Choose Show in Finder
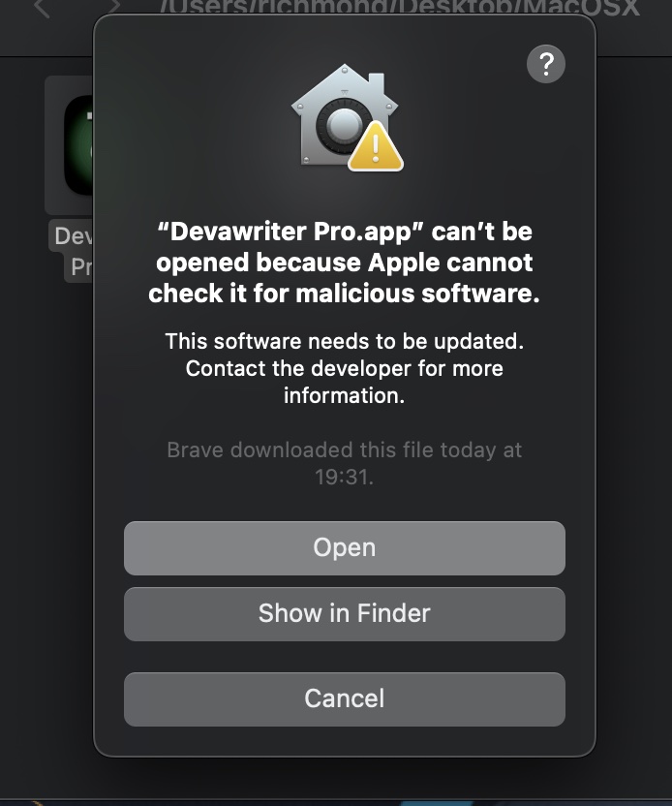Viewport: 672px width, 806px height. [x=344, y=614]
